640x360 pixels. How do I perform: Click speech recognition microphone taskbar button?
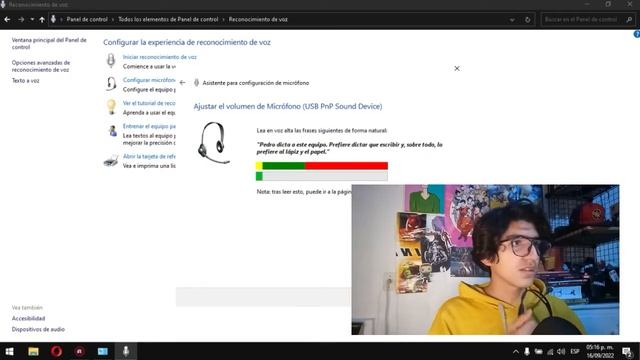126,351
